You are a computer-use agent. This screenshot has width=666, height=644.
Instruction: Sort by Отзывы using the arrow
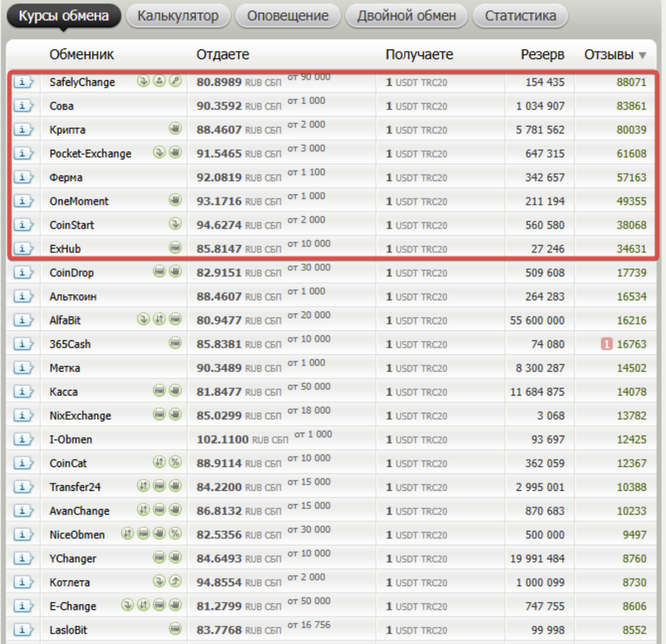click(x=643, y=55)
